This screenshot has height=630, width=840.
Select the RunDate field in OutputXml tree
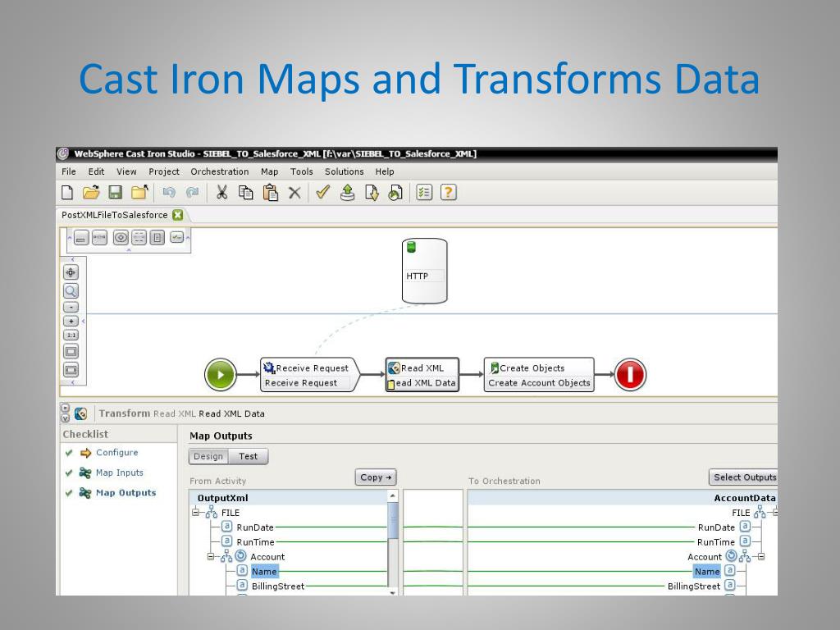[255, 527]
